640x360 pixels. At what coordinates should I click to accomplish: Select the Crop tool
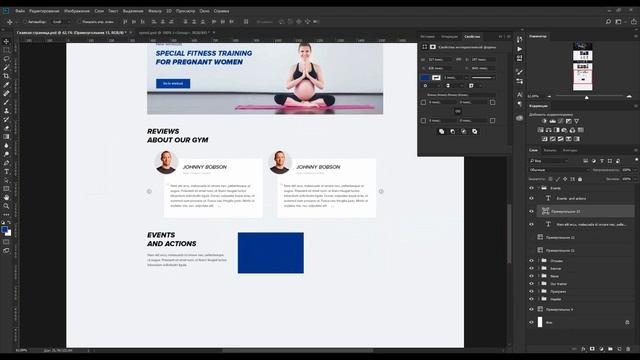pyautogui.click(x=6, y=76)
